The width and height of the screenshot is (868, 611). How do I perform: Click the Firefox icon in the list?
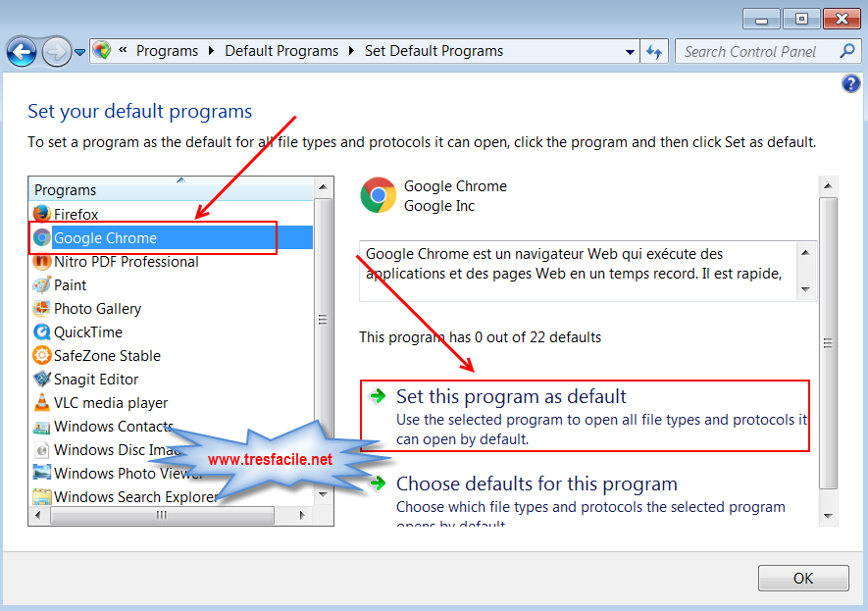coord(41,214)
